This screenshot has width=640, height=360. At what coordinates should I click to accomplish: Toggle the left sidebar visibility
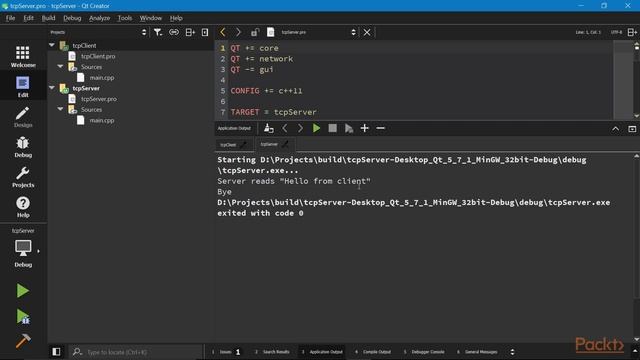56,351
